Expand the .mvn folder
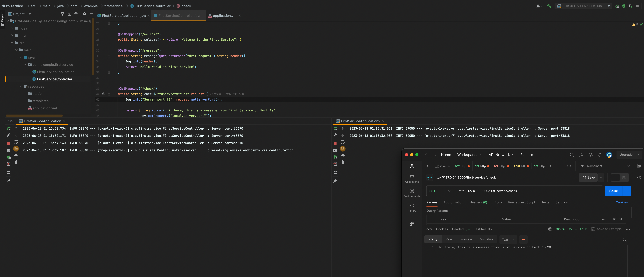The image size is (644, 277). tap(12, 35)
